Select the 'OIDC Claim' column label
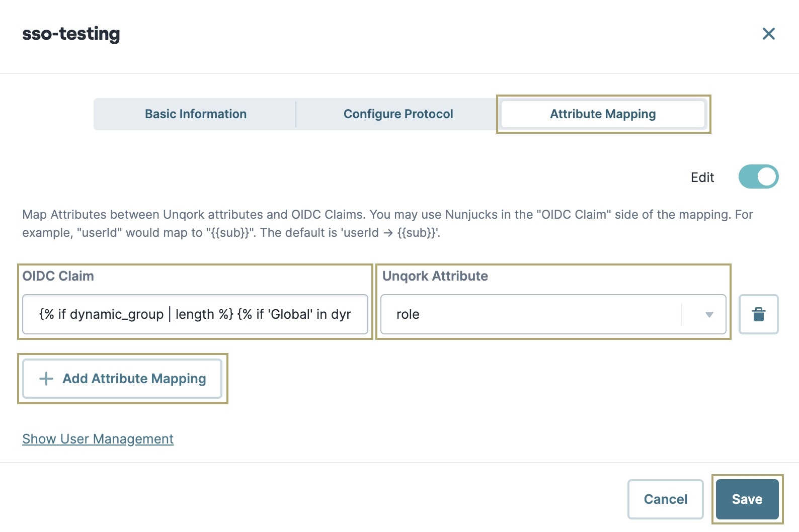 click(x=58, y=276)
